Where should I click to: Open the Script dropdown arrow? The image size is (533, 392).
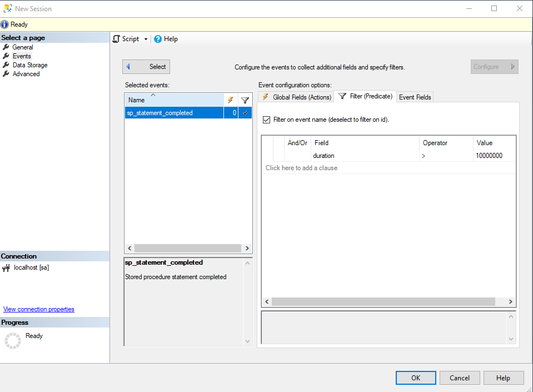pyautogui.click(x=146, y=39)
